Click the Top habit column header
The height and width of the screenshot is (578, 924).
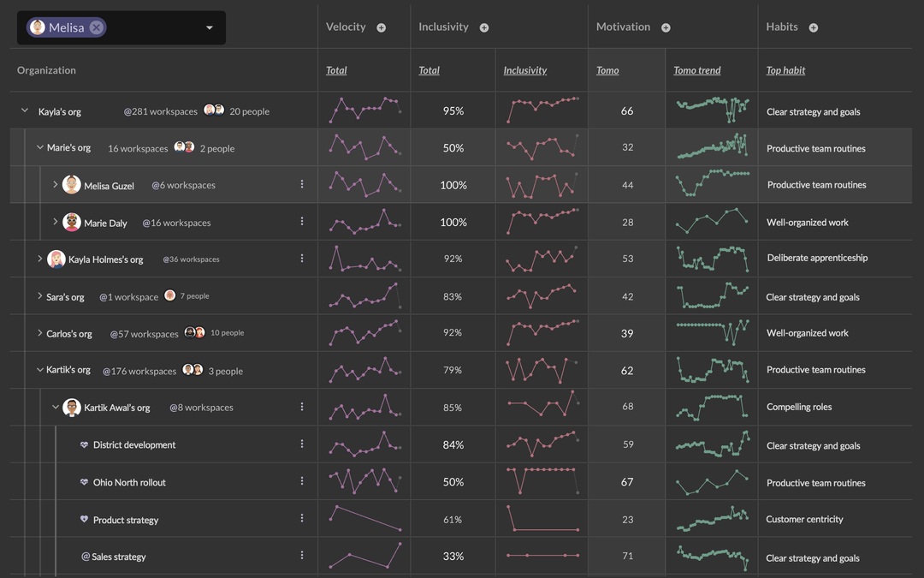[785, 70]
